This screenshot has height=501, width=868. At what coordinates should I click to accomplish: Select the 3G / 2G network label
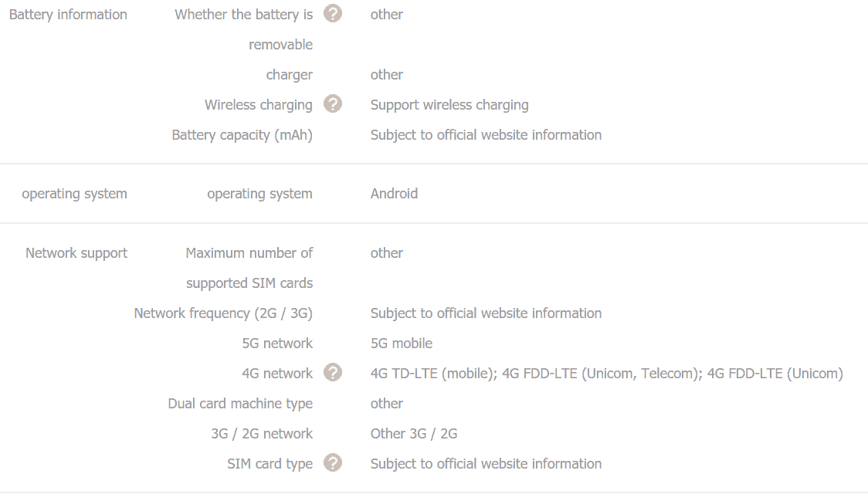click(x=262, y=434)
